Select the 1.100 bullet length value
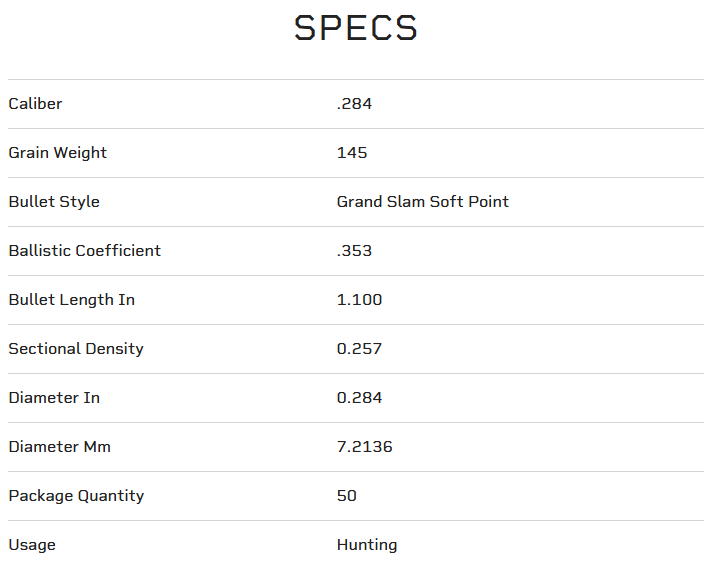The image size is (709, 565). coord(359,300)
